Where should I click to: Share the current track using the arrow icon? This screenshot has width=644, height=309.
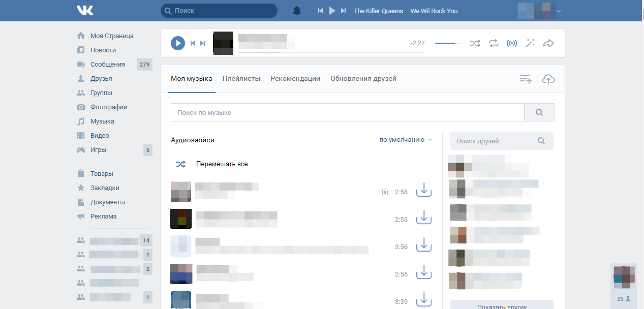(x=548, y=43)
